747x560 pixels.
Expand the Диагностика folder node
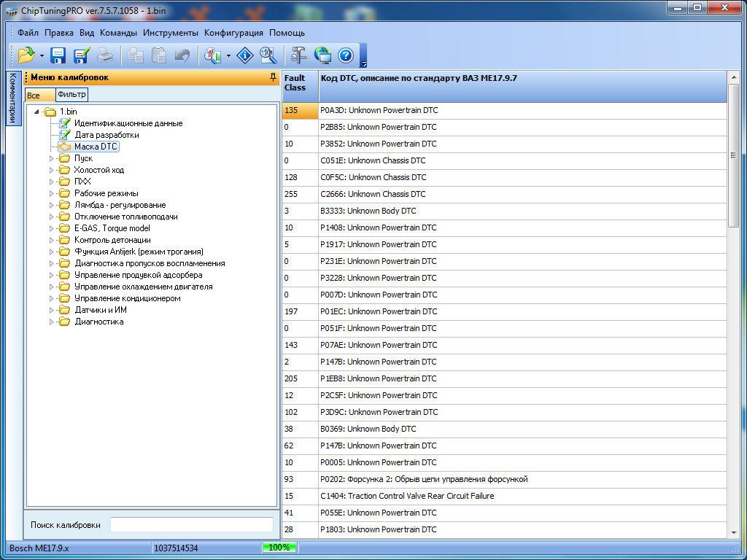(52, 322)
